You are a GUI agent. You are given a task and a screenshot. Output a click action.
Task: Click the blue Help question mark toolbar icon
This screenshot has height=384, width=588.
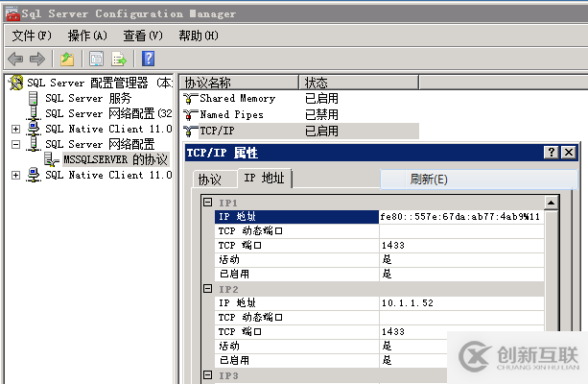tap(148, 59)
